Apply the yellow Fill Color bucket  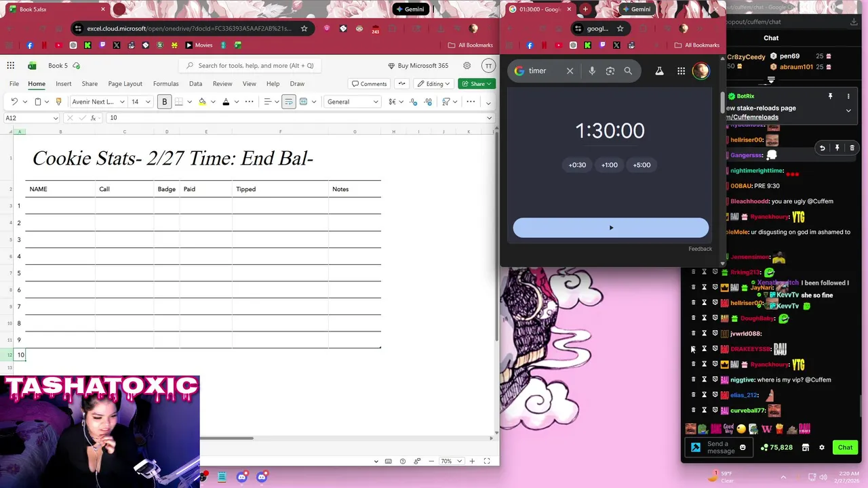[x=202, y=102]
